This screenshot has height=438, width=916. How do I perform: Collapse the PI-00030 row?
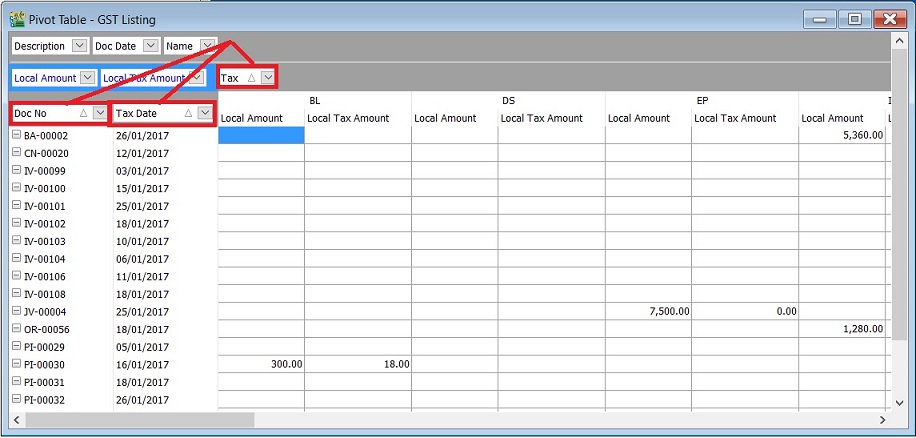[17, 364]
